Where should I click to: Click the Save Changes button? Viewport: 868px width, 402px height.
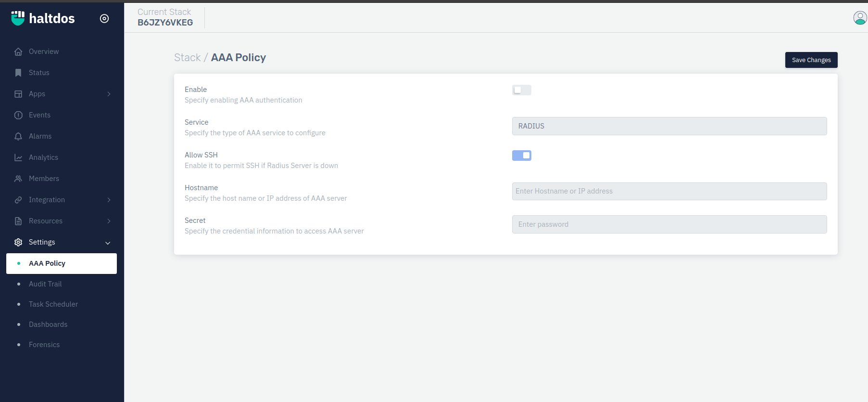click(811, 60)
